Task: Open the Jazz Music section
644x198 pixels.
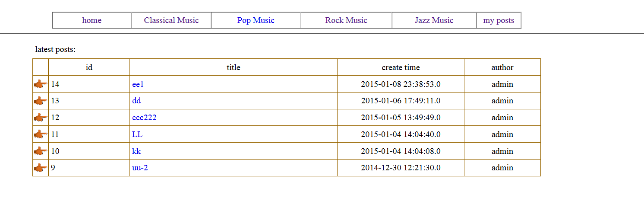Action: tap(434, 20)
